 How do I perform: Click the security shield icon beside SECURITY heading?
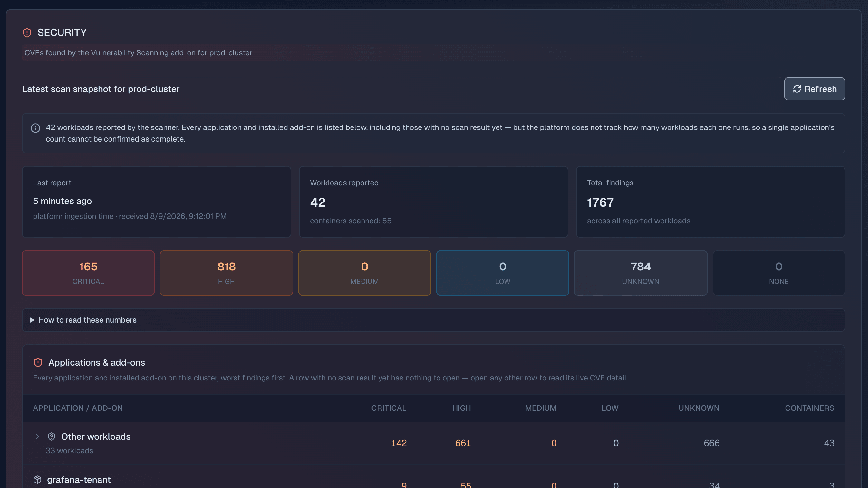pyautogui.click(x=27, y=33)
